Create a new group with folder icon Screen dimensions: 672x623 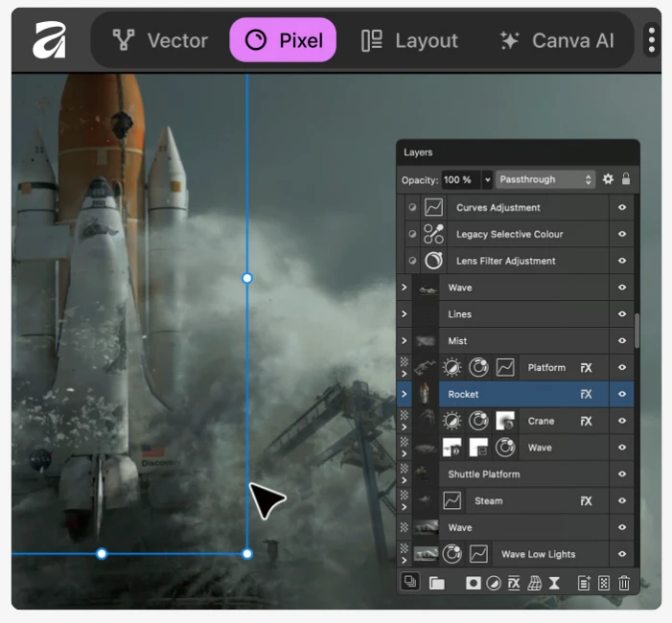click(437, 583)
